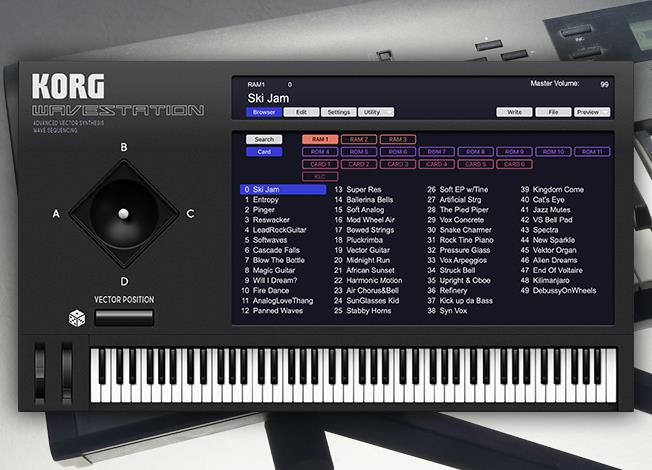This screenshot has height=470, width=652.
Task: Select preset 22 Harmonic Motion
Action: pyautogui.click(x=368, y=281)
